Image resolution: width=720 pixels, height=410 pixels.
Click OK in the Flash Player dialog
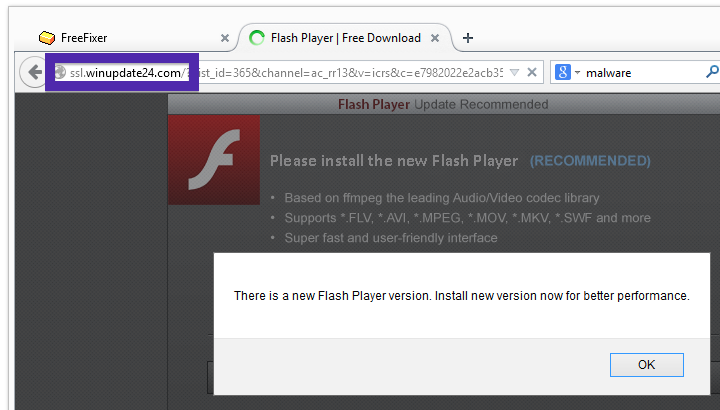click(x=647, y=365)
